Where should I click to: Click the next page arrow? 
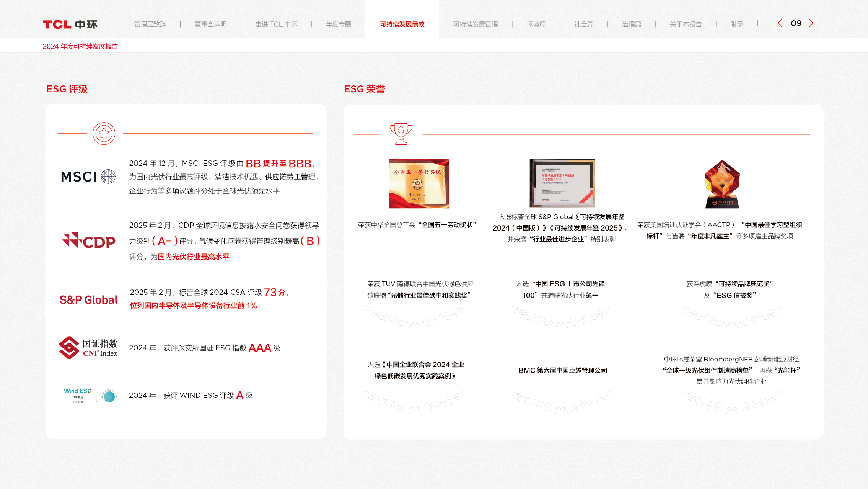click(x=811, y=23)
